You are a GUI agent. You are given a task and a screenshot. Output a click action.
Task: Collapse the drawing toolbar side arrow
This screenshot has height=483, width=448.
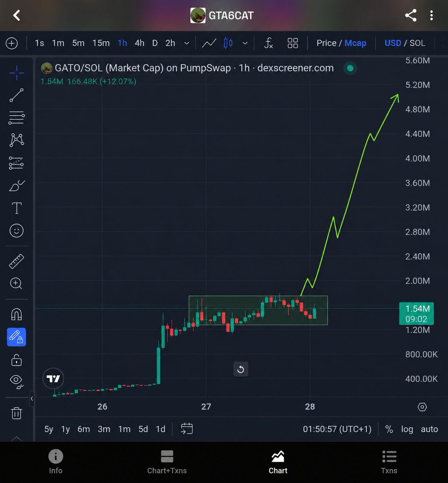tap(32, 398)
